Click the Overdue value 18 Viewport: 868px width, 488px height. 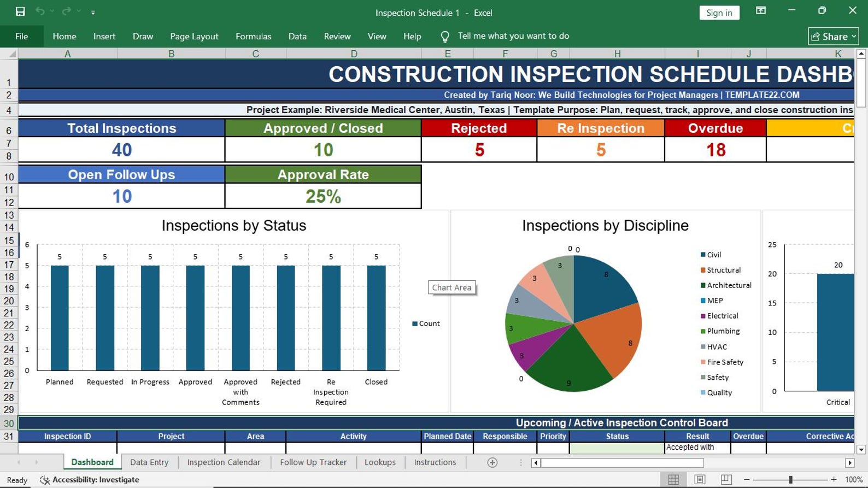coord(715,150)
